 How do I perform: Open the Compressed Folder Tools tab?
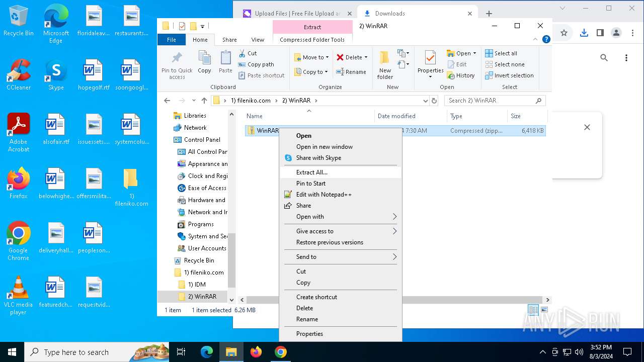point(312,40)
